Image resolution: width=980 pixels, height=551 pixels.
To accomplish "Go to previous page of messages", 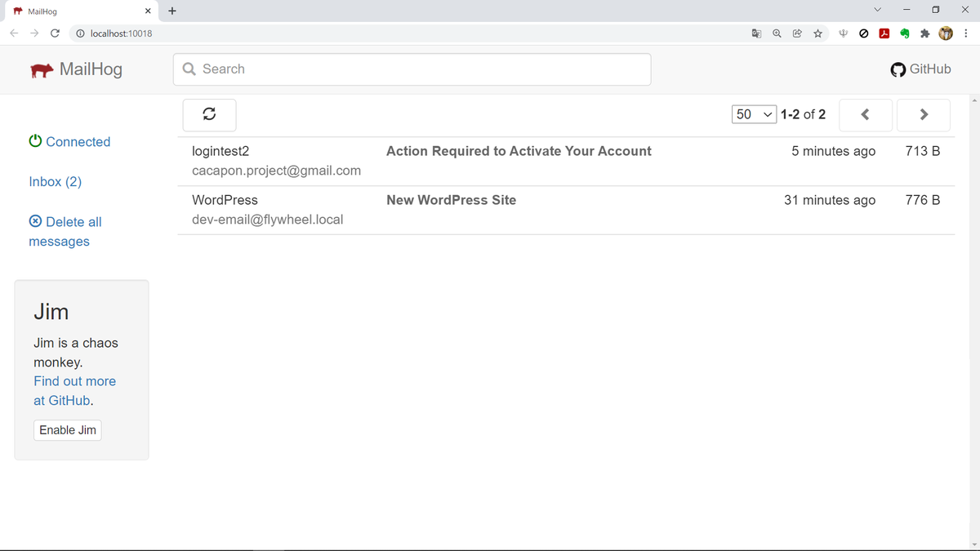I will pyautogui.click(x=865, y=114).
